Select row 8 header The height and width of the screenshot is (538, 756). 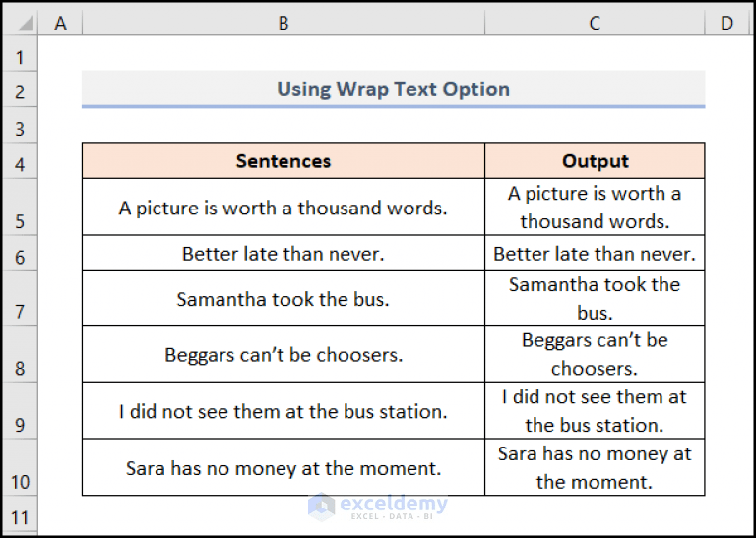(20, 354)
